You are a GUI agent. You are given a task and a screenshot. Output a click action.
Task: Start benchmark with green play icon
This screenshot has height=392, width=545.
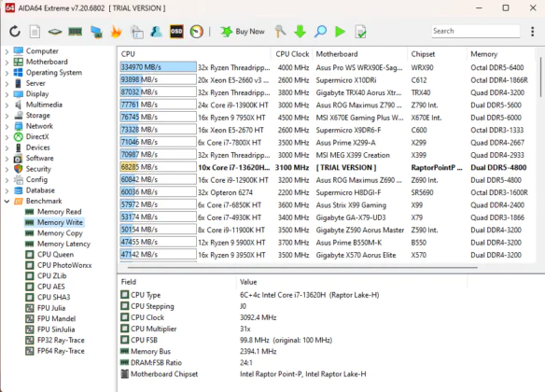click(x=341, y=32)
